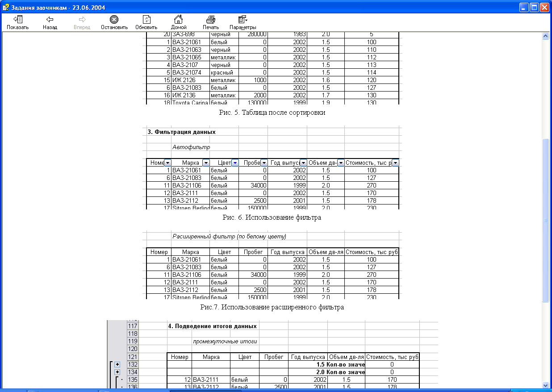Minimize the Задания заочникам window
Viewport: 552px width, 392px height.
pyautogui.click(x=523, y=7)
